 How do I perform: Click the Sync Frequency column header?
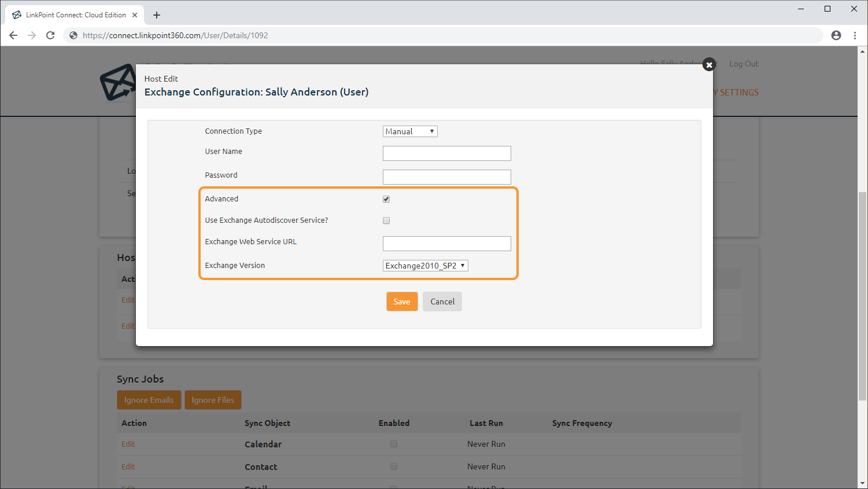[x=582, y=423]
